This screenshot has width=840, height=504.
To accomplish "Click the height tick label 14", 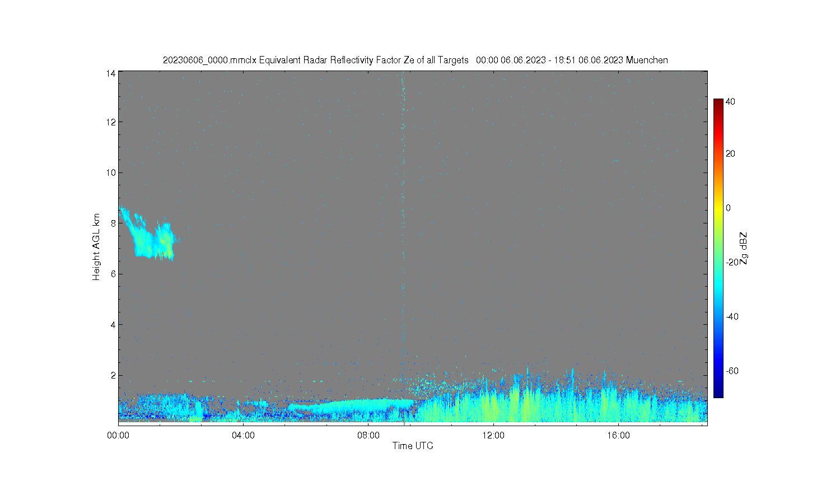I will coord(111,73).
